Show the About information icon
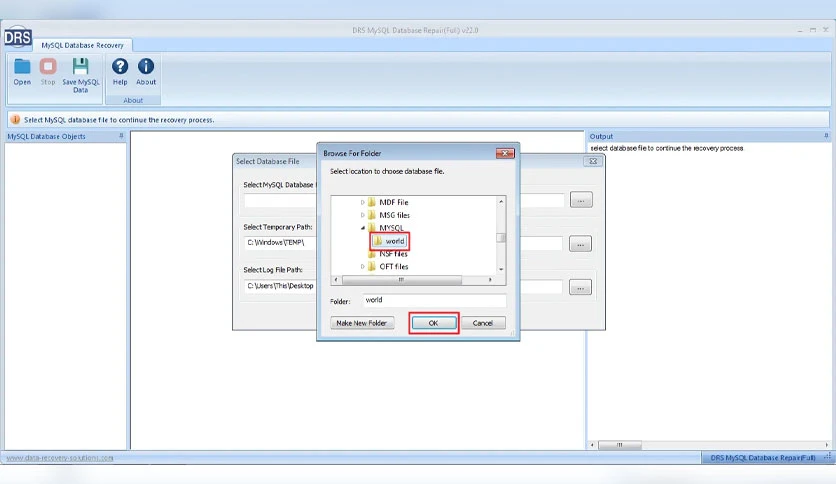This screenshot has height=484, width=836. pyautogui.click(x=146, y=72)
